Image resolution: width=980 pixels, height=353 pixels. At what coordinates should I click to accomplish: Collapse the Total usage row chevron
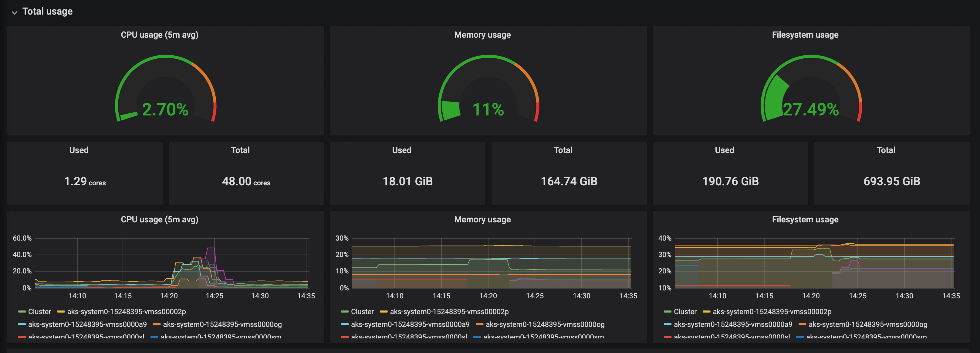click(x=15, y=12)
